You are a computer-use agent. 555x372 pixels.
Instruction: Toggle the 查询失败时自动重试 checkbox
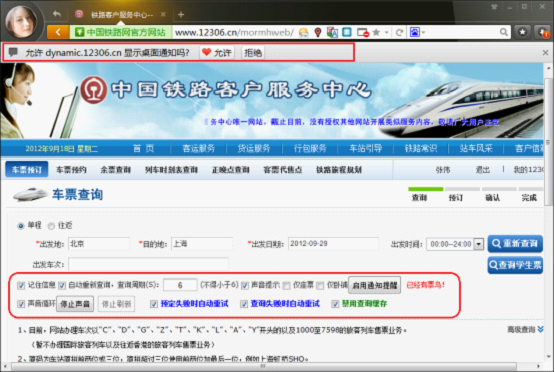pyautogui.click(x=244, y=304)
